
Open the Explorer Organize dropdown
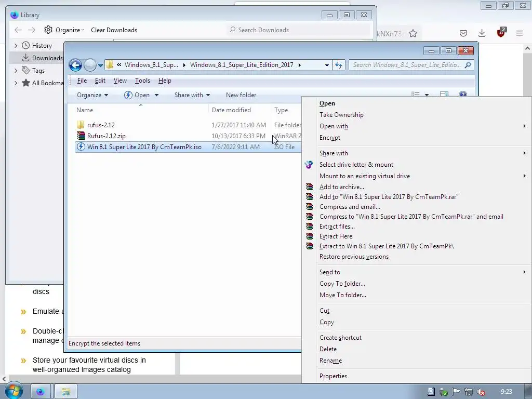pos(92,95)
